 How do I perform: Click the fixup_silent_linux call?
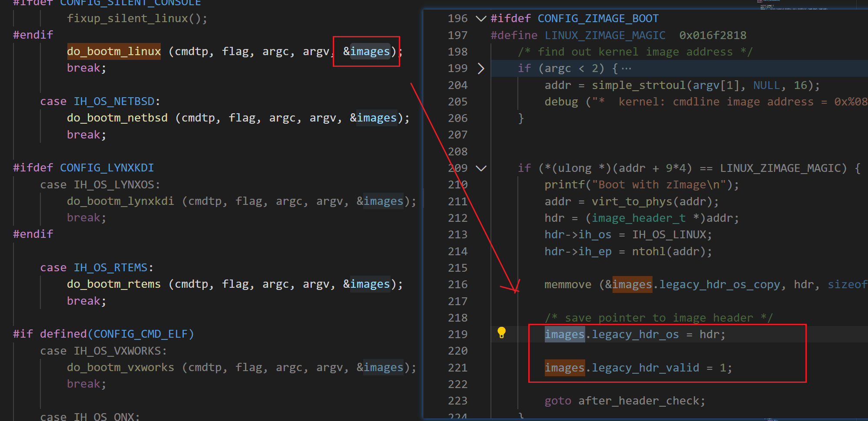point(137,18)
